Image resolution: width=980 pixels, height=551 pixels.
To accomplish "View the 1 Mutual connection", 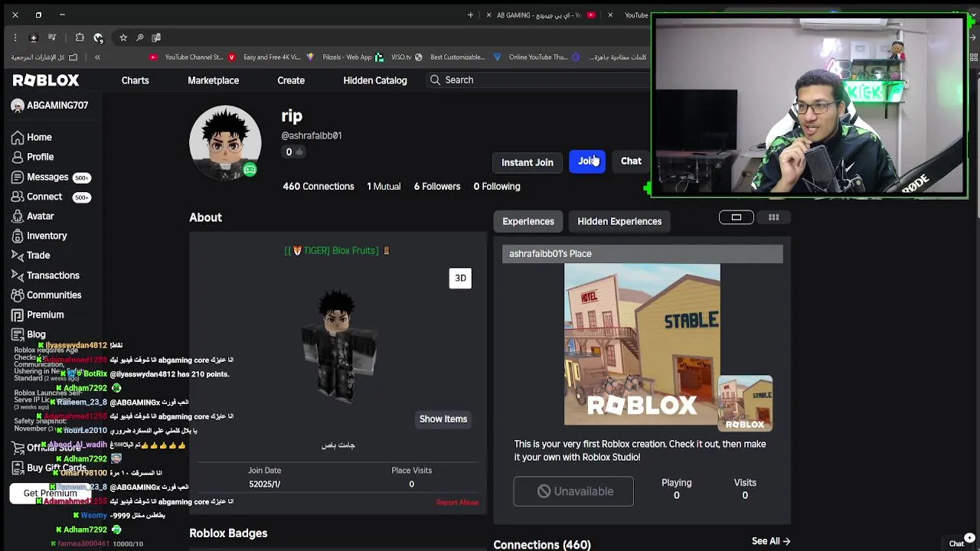I will (384, 187).
